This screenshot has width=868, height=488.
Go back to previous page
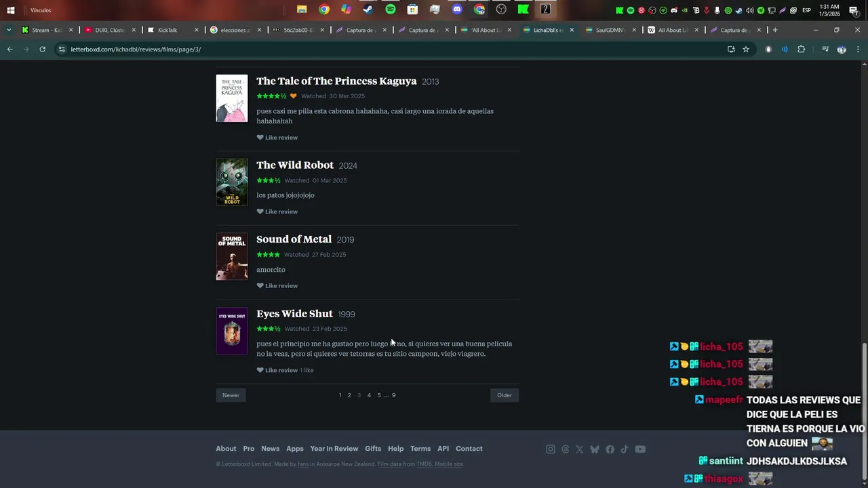(x=9, y=49)
